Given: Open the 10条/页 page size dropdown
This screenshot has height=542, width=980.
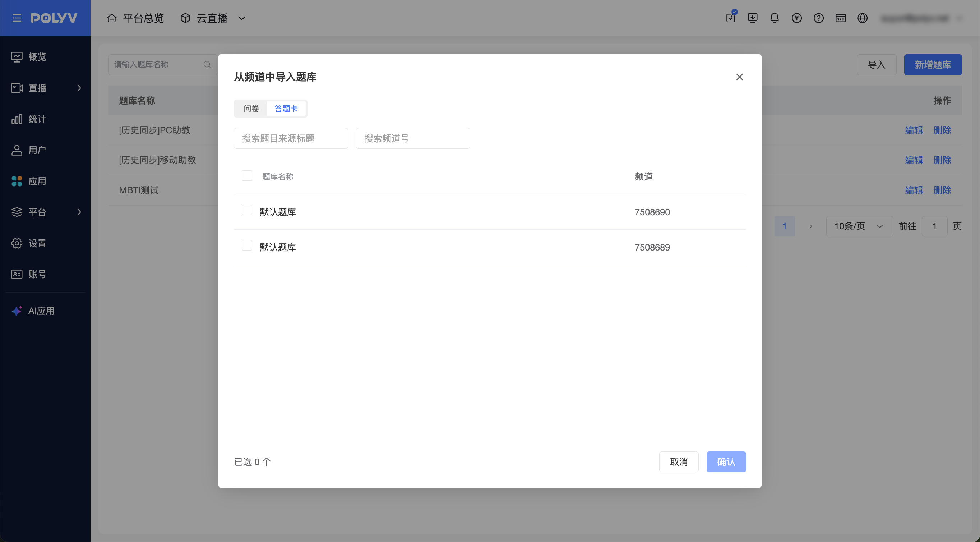Looking at the screenshot, I should [859, 226].
